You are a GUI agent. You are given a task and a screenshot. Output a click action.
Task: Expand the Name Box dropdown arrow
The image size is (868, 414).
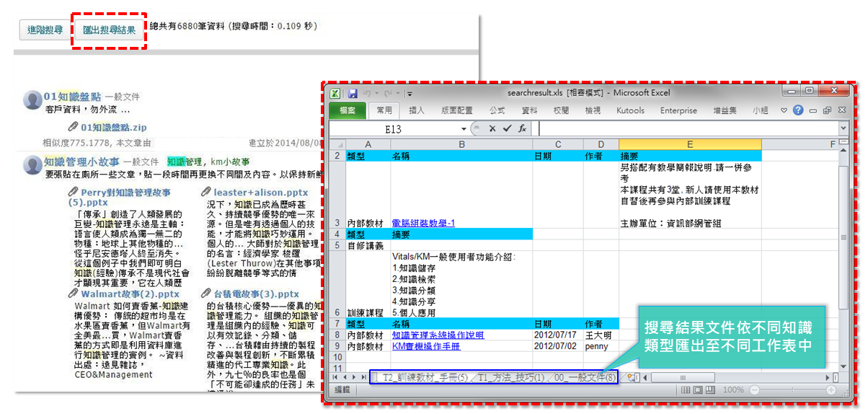pyautogui.click(x=464, y=128)
